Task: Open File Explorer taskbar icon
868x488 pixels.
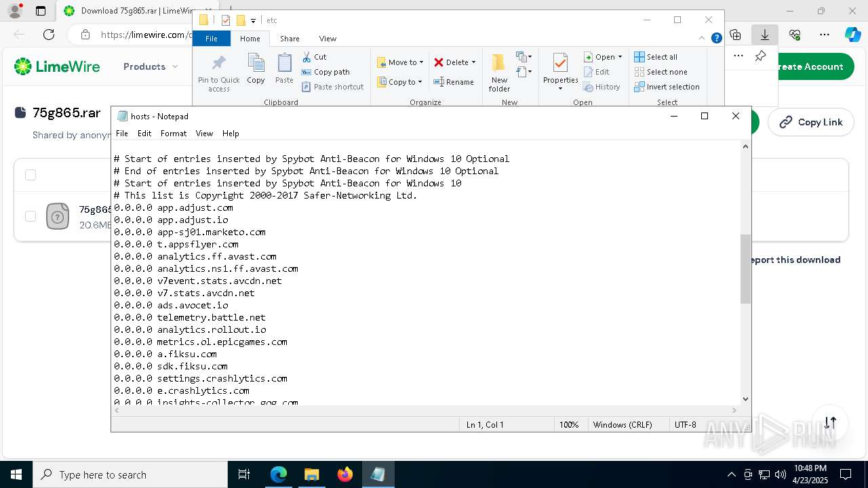Action: coord(311,474)
